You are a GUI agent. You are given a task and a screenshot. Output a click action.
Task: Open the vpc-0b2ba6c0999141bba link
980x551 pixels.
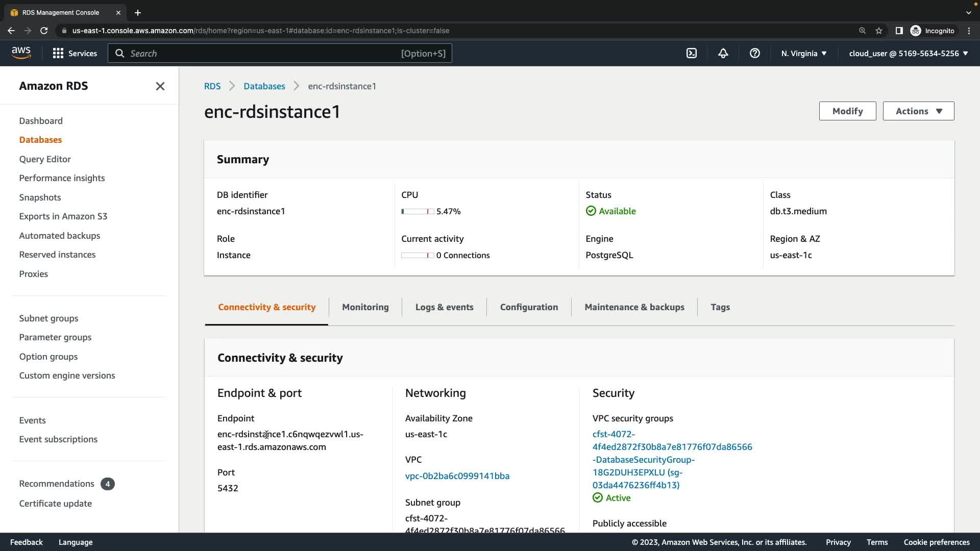(x=457, y=476)
